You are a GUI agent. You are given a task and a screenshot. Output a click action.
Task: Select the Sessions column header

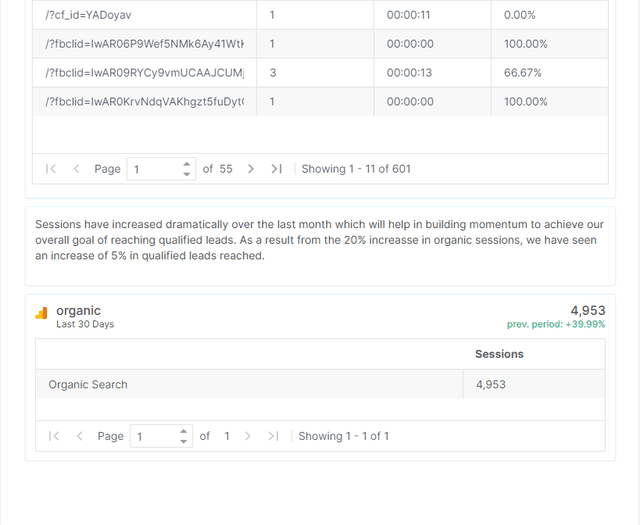499,354
